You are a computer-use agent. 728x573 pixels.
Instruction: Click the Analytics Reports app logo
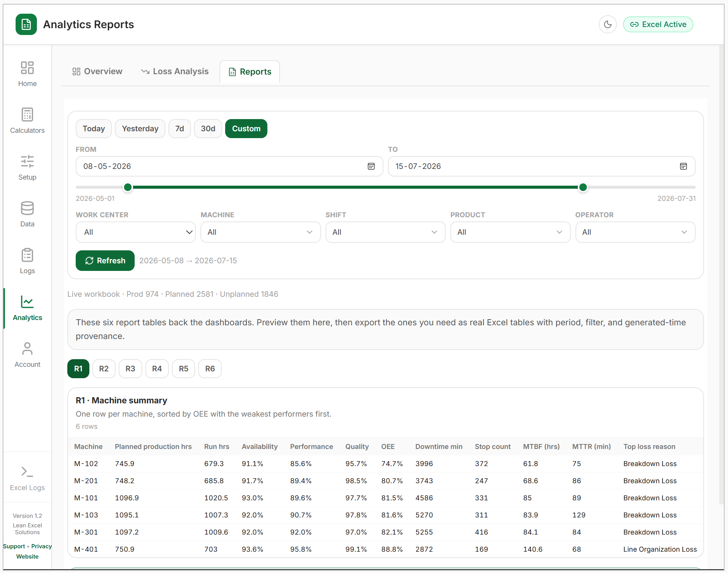tap(26, 24)
